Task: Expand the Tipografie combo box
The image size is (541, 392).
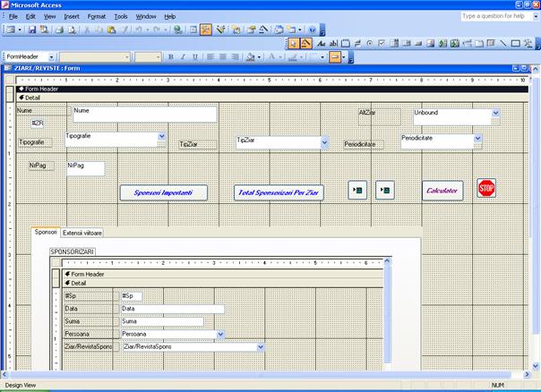Action: click(162, 136)
